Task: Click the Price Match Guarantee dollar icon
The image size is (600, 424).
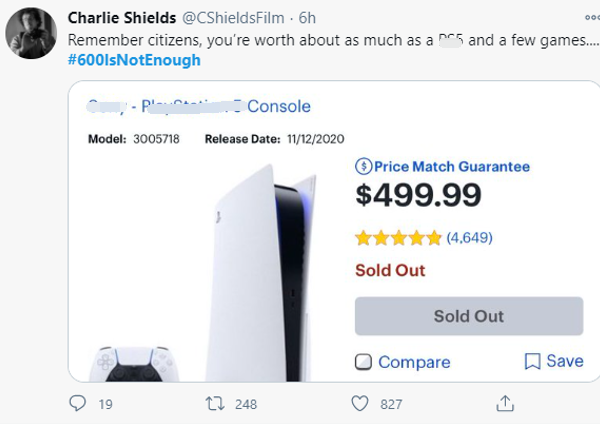Action: click(x=363, y=167)
